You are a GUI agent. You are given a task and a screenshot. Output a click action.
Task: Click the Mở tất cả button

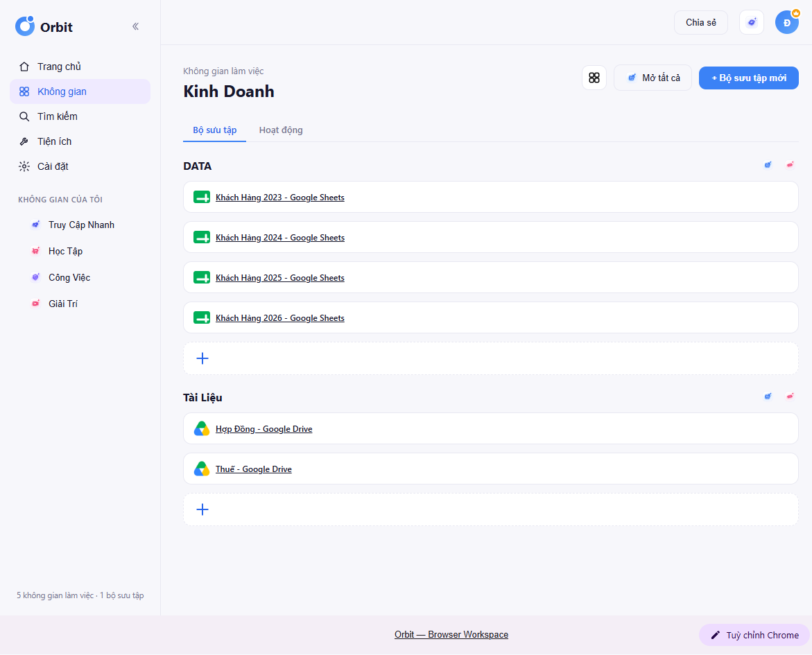pos(653,78)
